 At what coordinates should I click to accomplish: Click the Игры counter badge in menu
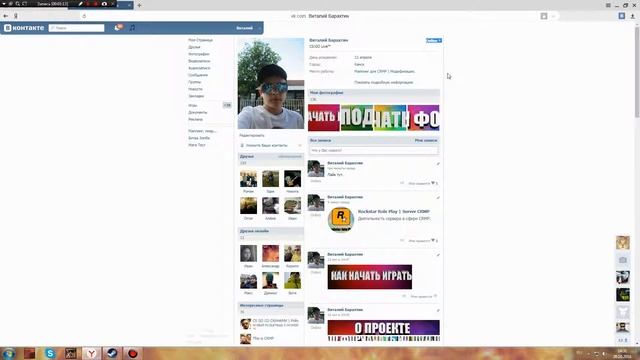pos(227,105)
